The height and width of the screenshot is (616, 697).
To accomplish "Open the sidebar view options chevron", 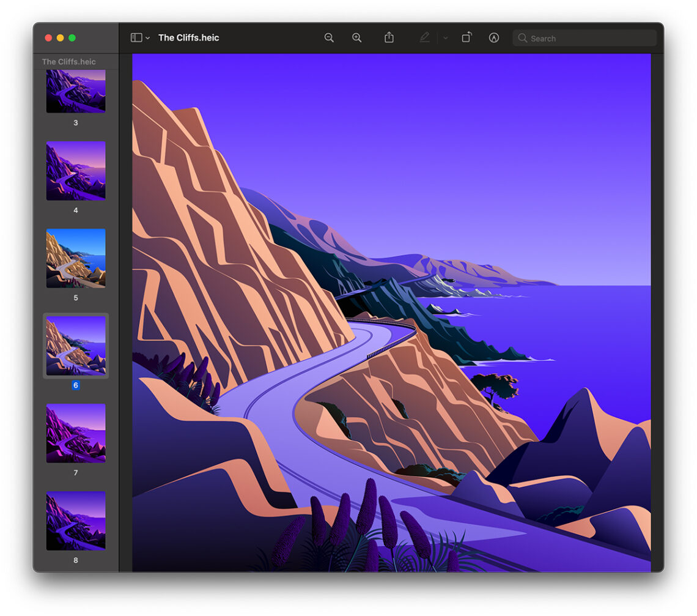I will (146, 37).
